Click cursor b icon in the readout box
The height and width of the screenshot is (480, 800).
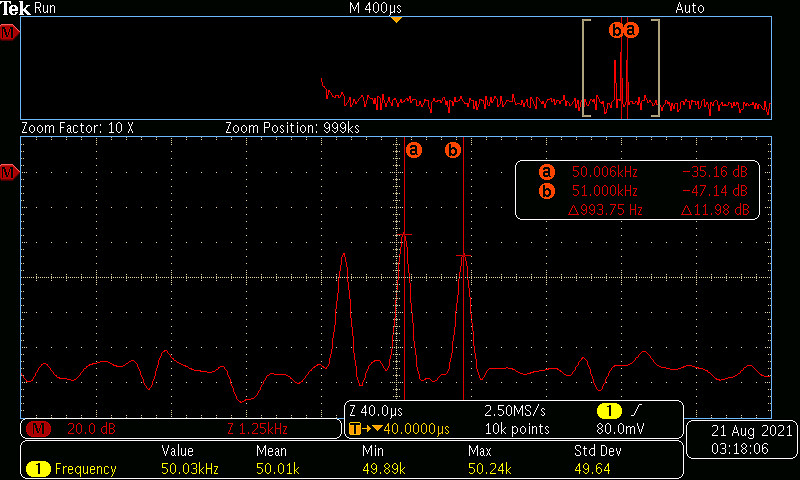tap(546, 191)
